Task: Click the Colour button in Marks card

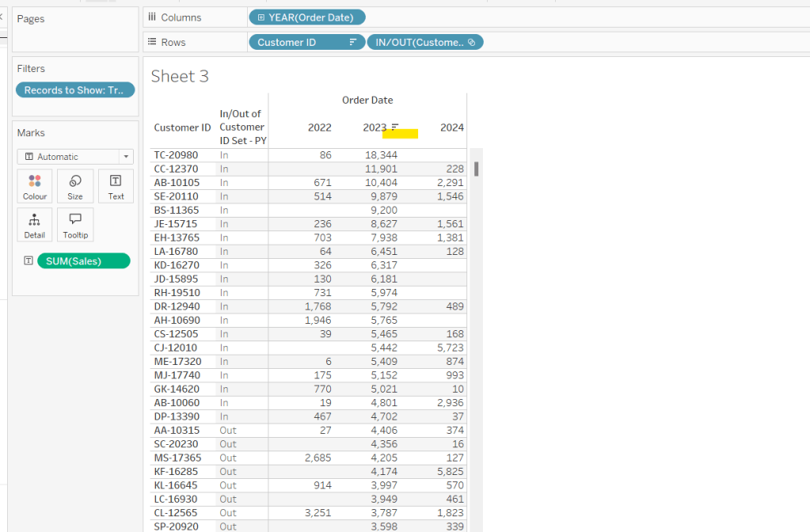Action: (x=35, y=186)
